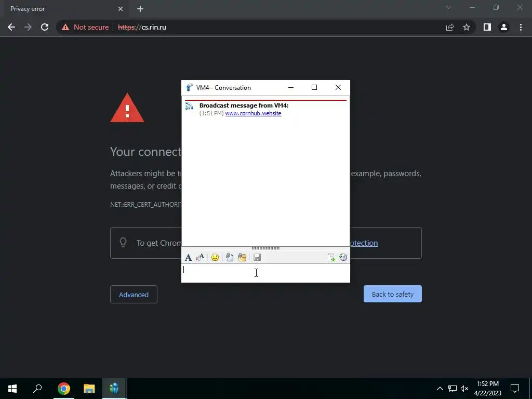Close the Privacy error tab
This screenshot has width=532, height=399.
[x=121, y=9]
